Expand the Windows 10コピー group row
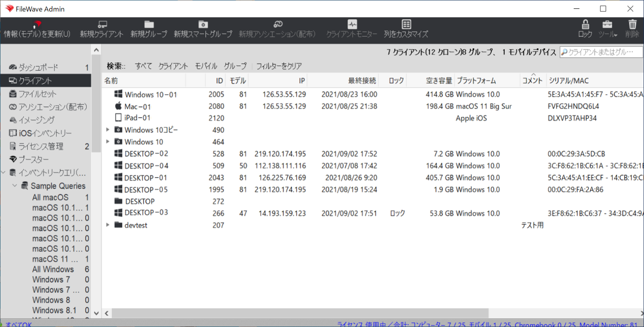 tap(108, 129)
